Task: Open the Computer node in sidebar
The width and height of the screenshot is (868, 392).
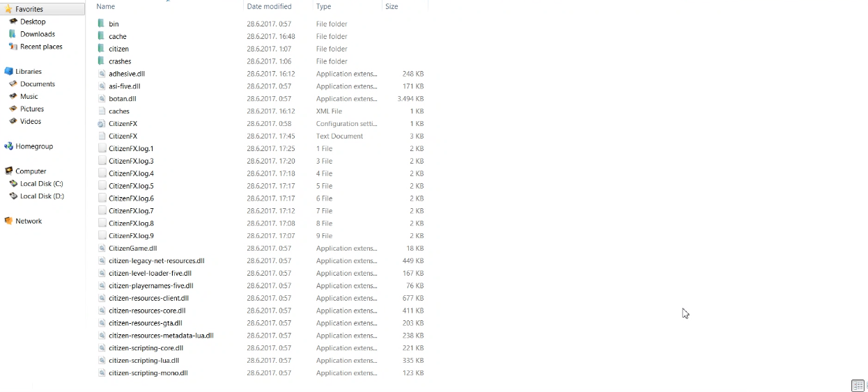Action: click(31, 171)
